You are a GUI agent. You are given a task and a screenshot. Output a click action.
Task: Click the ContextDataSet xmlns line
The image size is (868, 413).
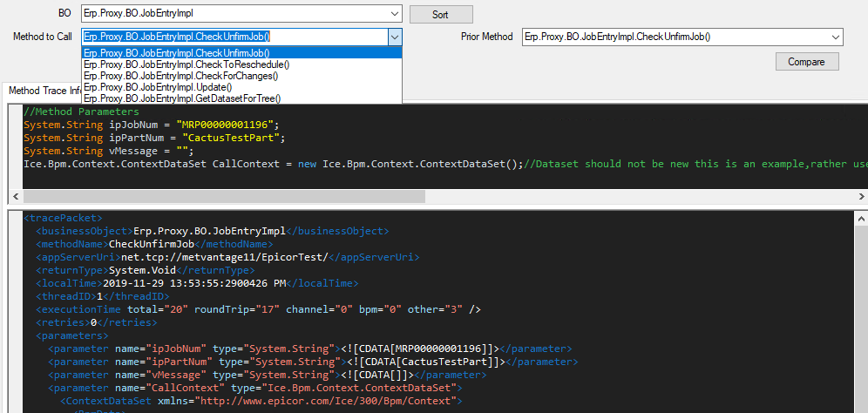[x=261, y=402]
